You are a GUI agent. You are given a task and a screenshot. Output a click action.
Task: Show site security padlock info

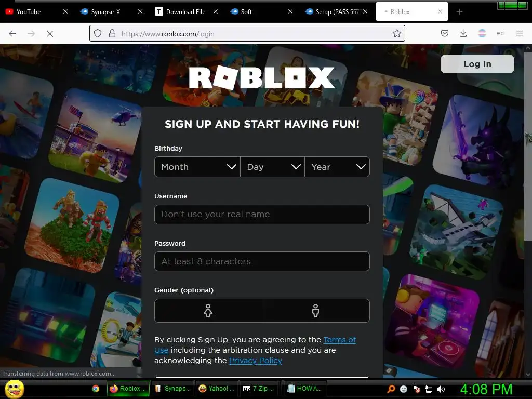(x=112, y=34)
